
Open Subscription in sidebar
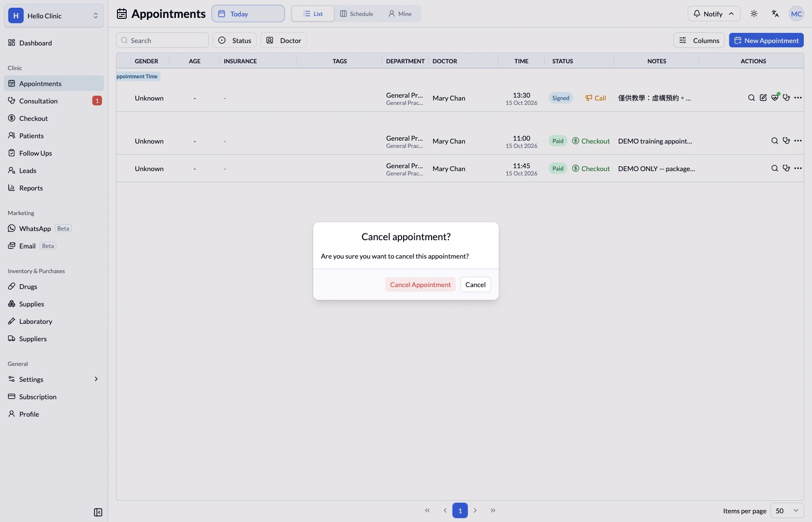[x=54, y=397]
